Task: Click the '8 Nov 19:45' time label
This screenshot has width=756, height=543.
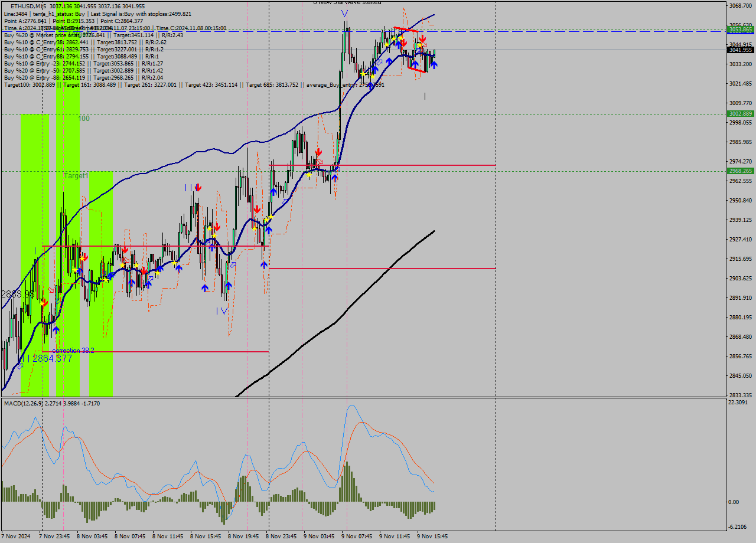Action: pos(243,537)
